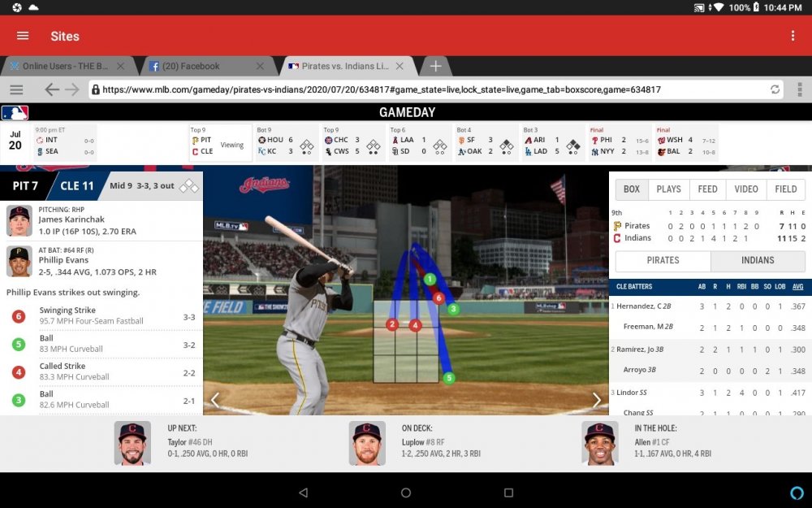Image resolution: width=812 pixels, height=508 pixels.
Task: Select pitch 5 Ball 83 MPH Curveball
Action: (x=103, y=344)
